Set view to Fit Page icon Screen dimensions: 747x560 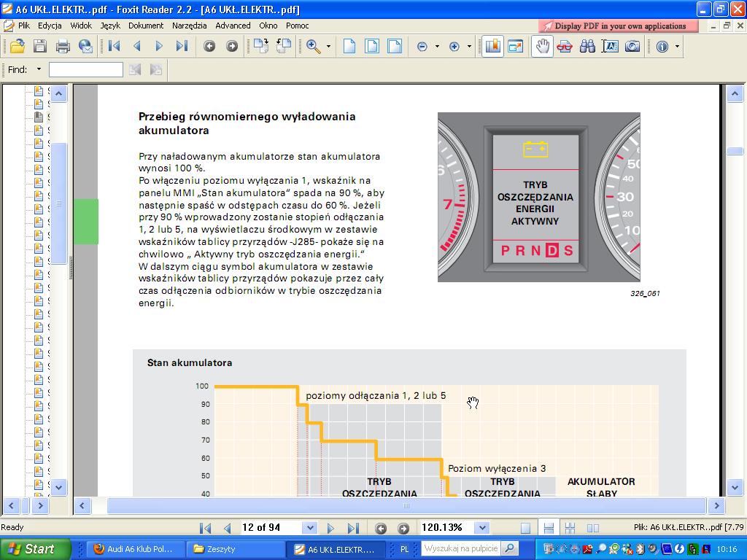pos(372,46)
